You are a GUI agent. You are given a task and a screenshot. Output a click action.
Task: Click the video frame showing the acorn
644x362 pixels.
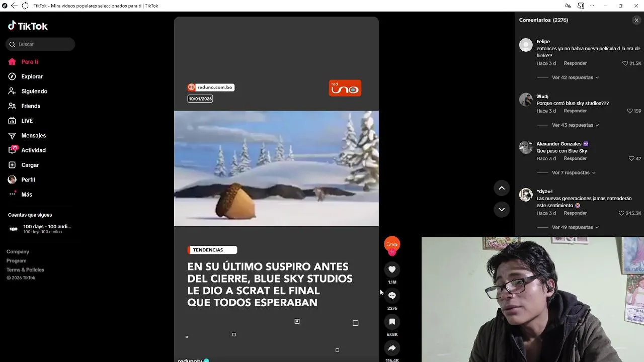point(276,168)
